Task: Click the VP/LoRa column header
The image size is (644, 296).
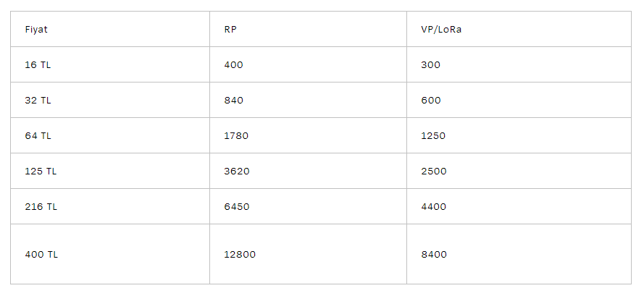Action: click(440, 30)
